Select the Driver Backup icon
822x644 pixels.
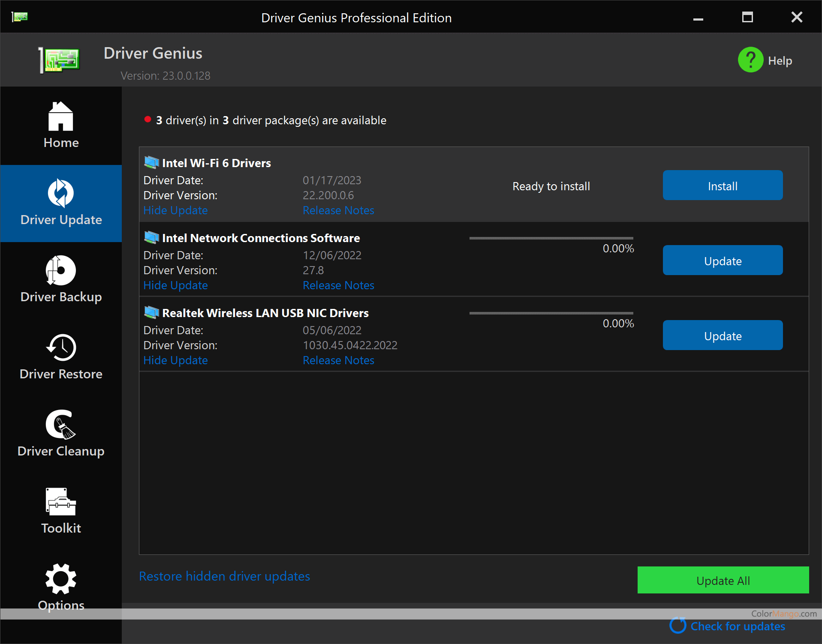[61, 270]
